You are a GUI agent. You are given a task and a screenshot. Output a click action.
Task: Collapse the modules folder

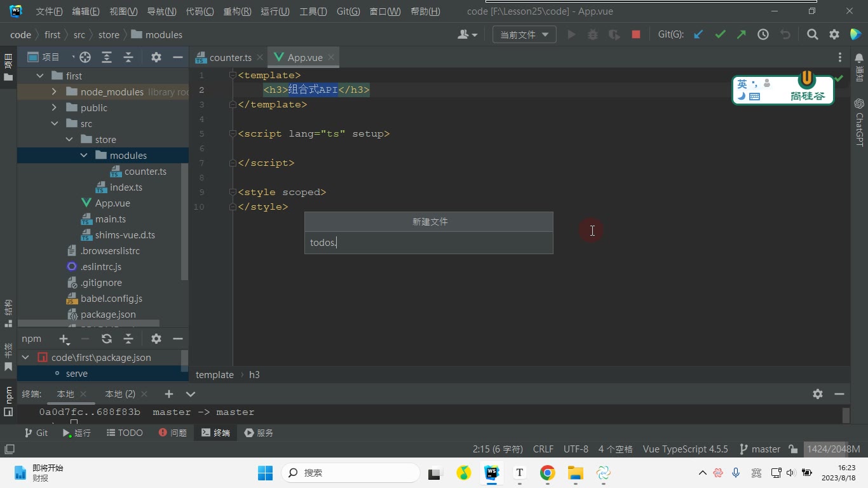(84, 156)
